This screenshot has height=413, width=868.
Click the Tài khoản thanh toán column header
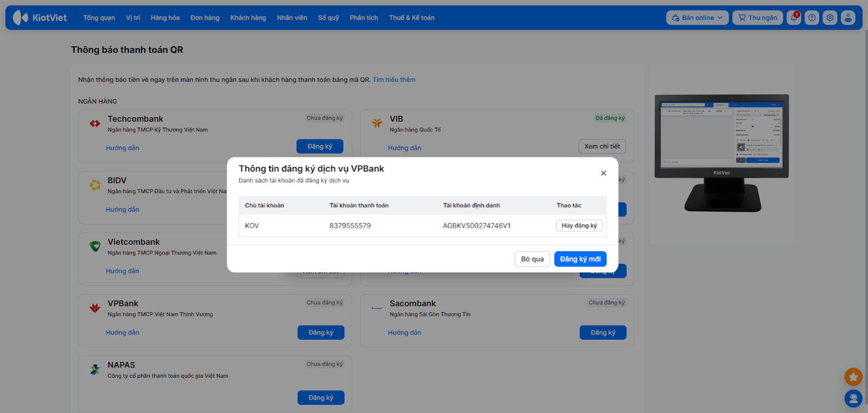(x=359, y=206)
